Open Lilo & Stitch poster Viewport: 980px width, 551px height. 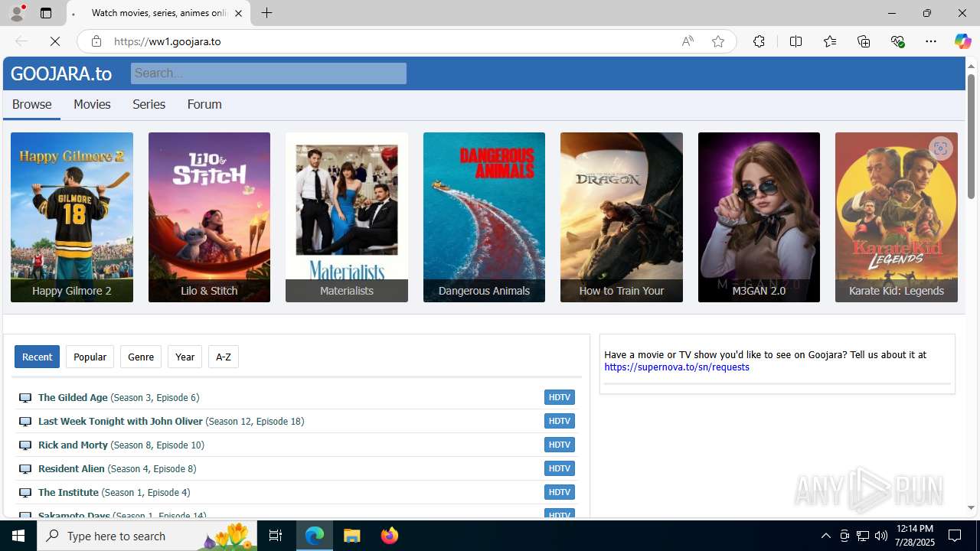tap(209, 217)
